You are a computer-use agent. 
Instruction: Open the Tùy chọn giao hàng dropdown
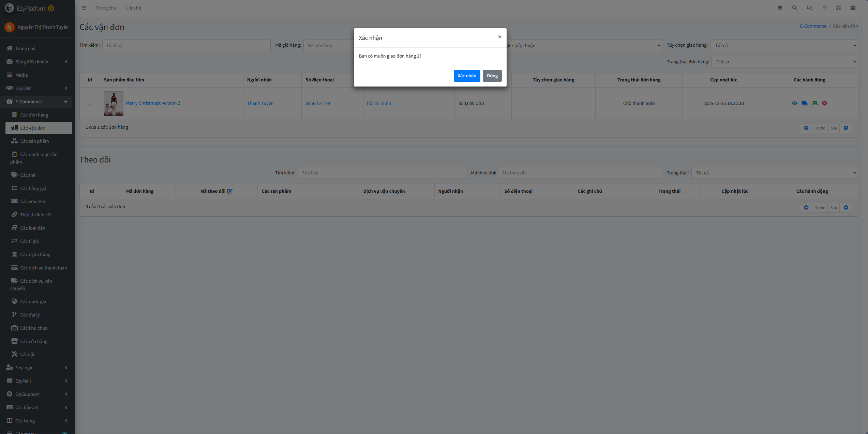point(784,45)
